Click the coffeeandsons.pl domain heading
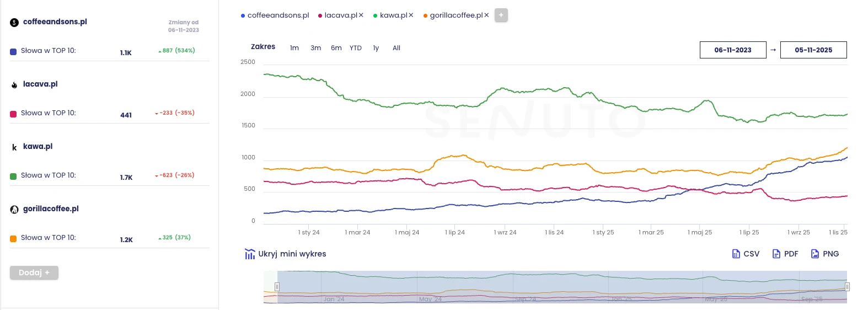 55,22
